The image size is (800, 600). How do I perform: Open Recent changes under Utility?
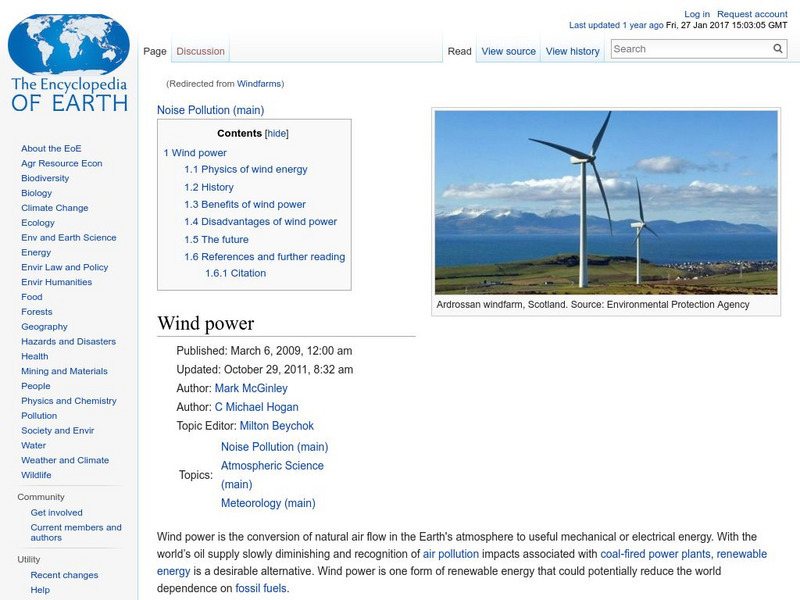[x=64, y=575]
